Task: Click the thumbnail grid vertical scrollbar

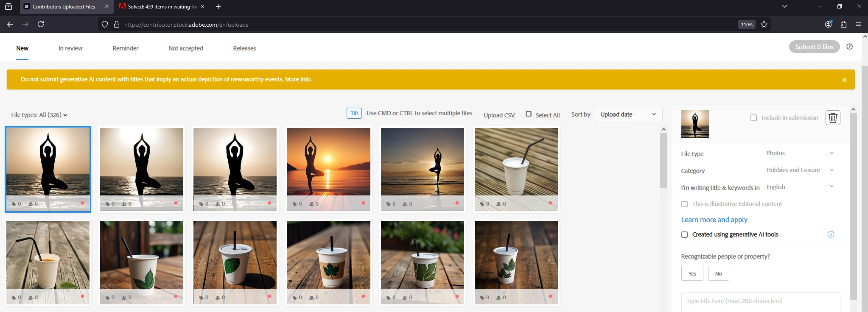Action: 664,160
